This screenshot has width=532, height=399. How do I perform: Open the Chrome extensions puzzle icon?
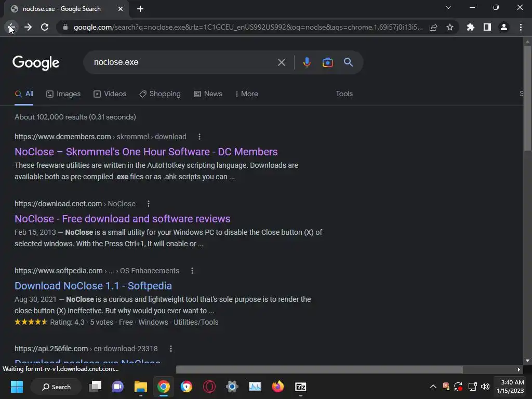tap(471, 27)
